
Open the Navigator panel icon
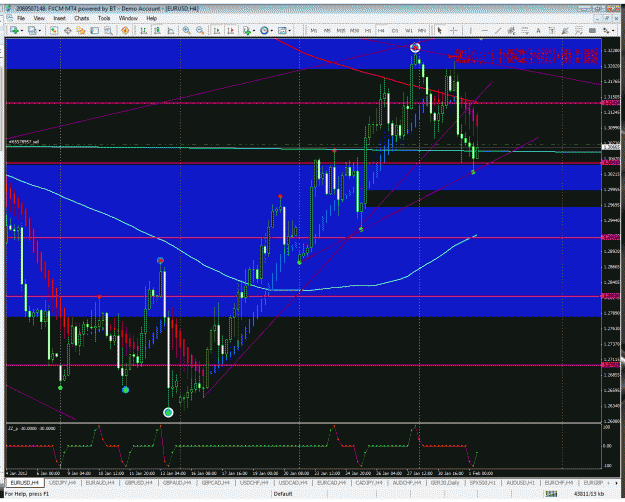(81, 30)
